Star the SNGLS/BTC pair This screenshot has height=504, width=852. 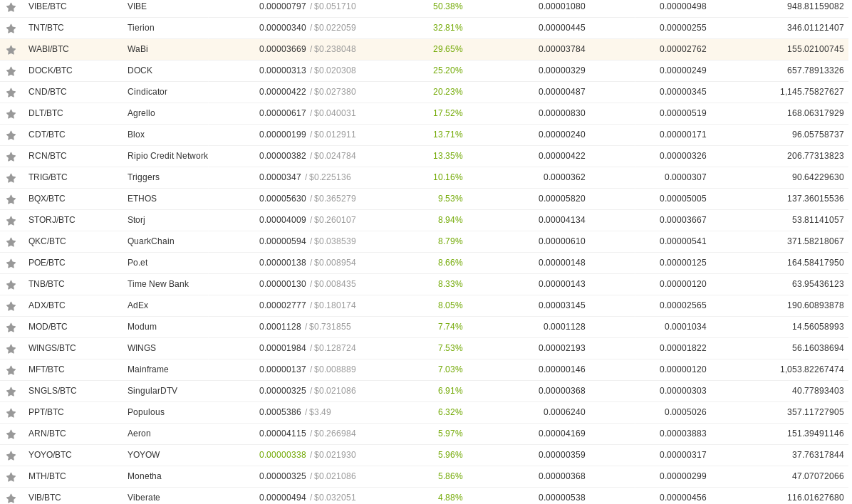pos(11,392)
